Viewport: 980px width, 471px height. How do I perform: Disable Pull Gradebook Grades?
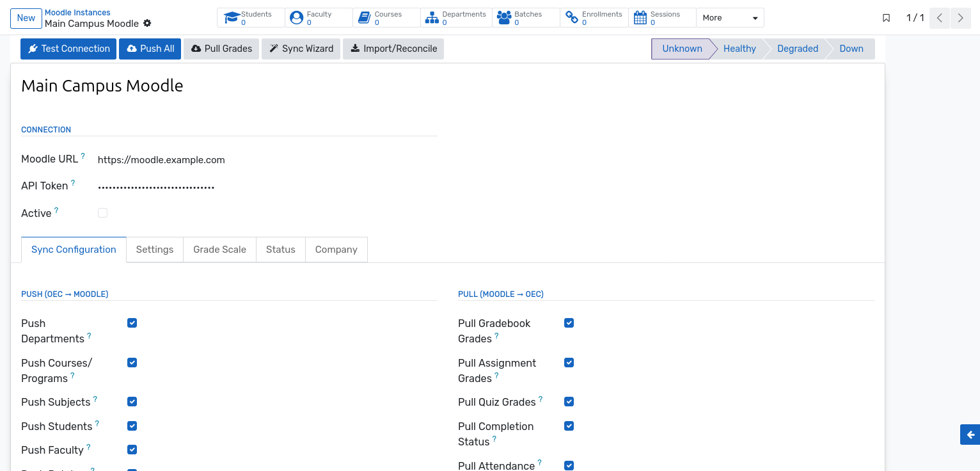point(569,323)
